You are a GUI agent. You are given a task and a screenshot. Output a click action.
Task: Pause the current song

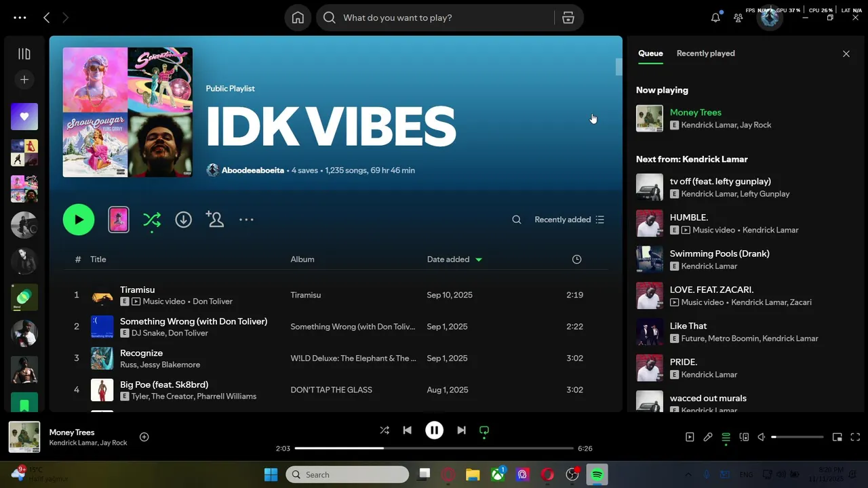pyautogui.click(x=434, y=430)
